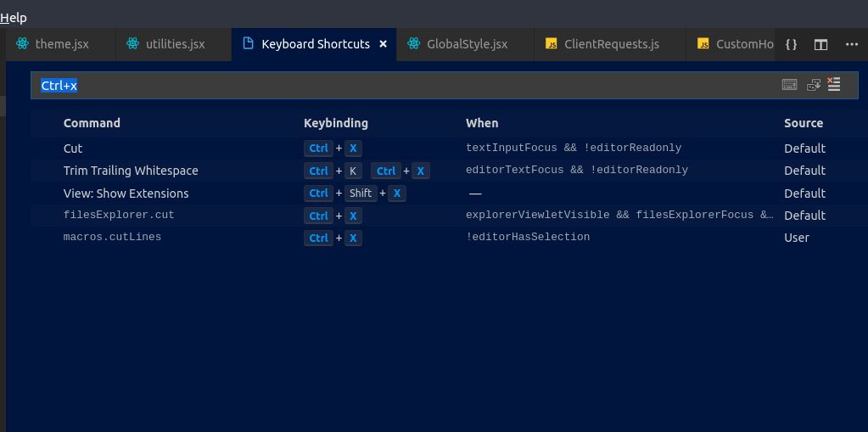Viewport: 868px width, 432px height.
Task: Click 'editorTextFocus && !editorReadonly' condition
Action: pos(577,170)
